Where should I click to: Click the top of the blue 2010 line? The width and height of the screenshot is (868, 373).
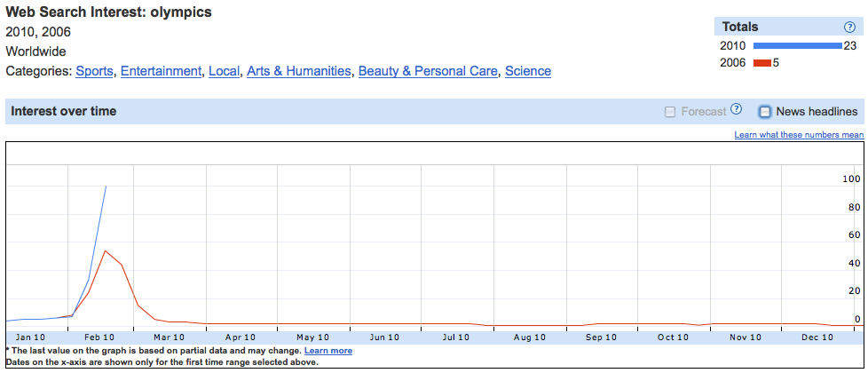click(x=106, y=186)
